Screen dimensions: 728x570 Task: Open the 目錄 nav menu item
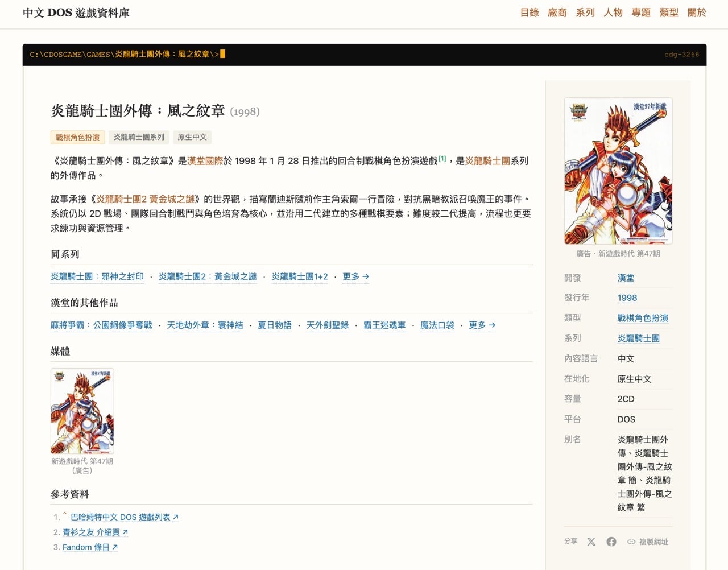pyautogui.click(x=530, y=13)
